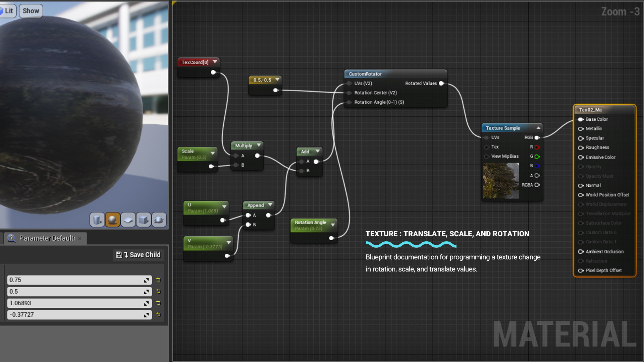This screenshot has height=362, width=644.
Task: Click the Save Child button
Action: pos(138,255)
